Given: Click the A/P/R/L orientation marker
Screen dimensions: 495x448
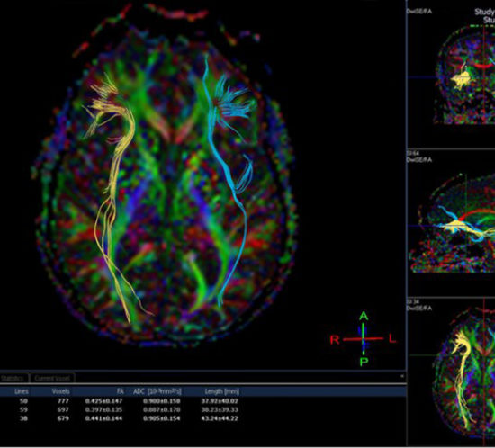Looking at the screenshot, I should pos(364,339).
